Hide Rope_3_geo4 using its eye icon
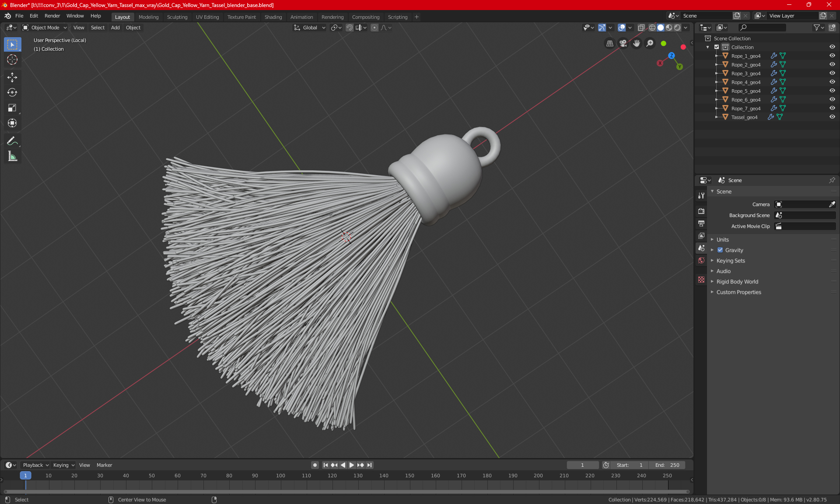840x504 pixels. [832, 73]
